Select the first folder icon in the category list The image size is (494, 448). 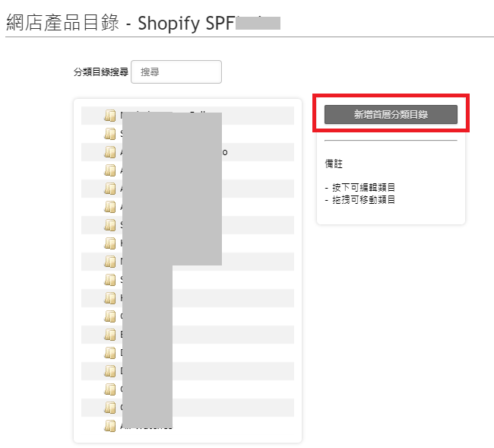110,116
